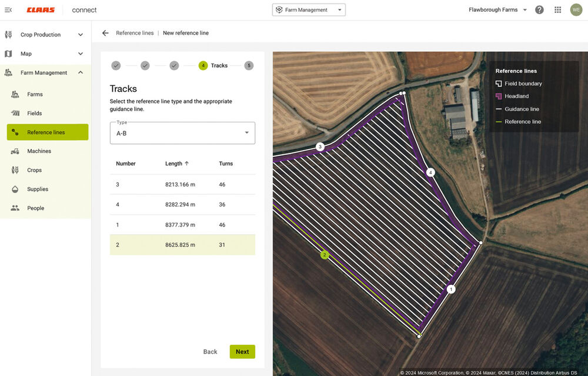Select guidance line marker 3 on map
This screenshot has width=588, height=376.
(x=320, y=147)
